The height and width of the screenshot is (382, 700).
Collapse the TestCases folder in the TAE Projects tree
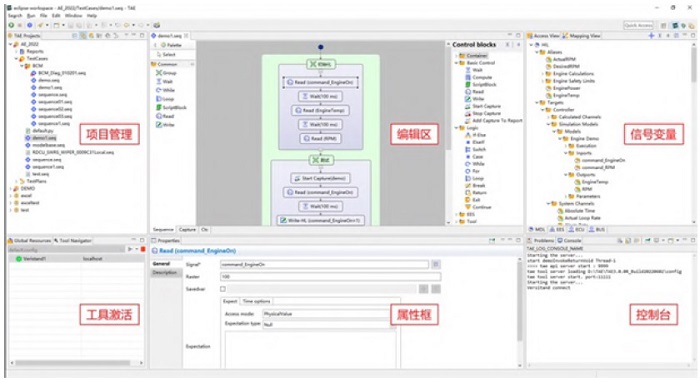pyautogui.click(x=16, y=58)
